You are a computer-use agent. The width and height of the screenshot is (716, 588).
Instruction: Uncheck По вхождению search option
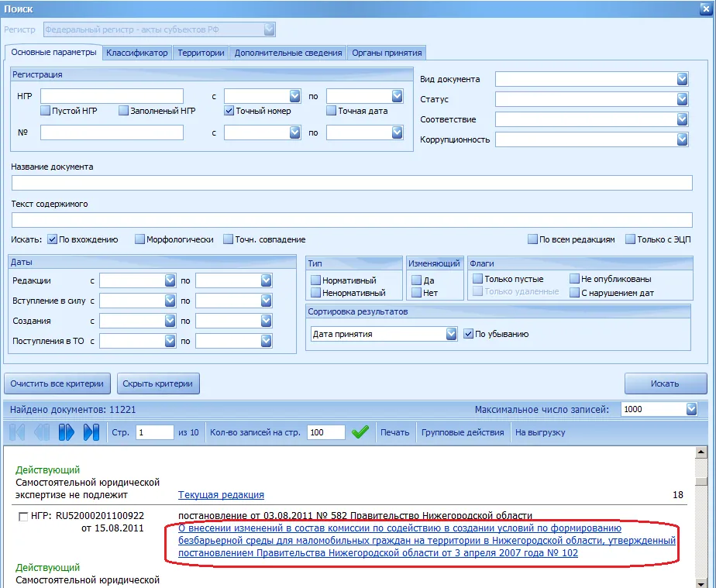[x=52, y=239]
